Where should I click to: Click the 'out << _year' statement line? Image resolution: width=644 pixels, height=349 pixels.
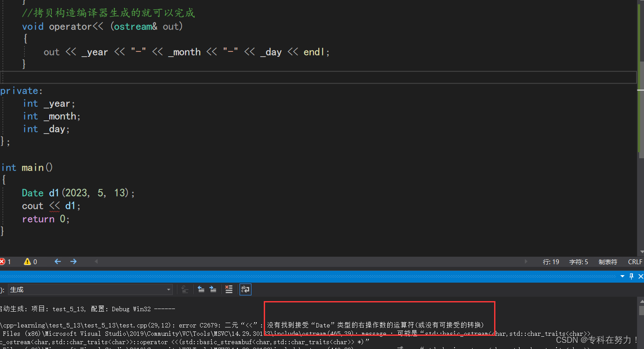tap(187, 52)
